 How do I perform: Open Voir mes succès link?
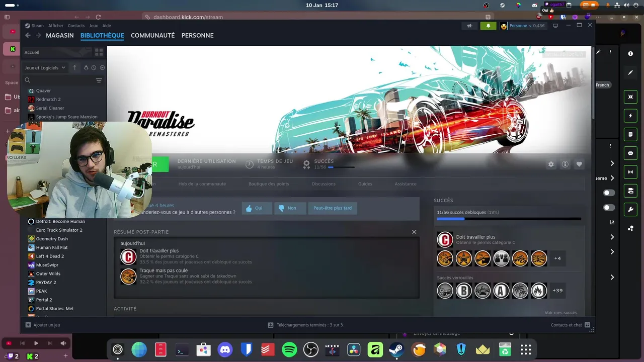pyautogui.click(x=560, y=313)
